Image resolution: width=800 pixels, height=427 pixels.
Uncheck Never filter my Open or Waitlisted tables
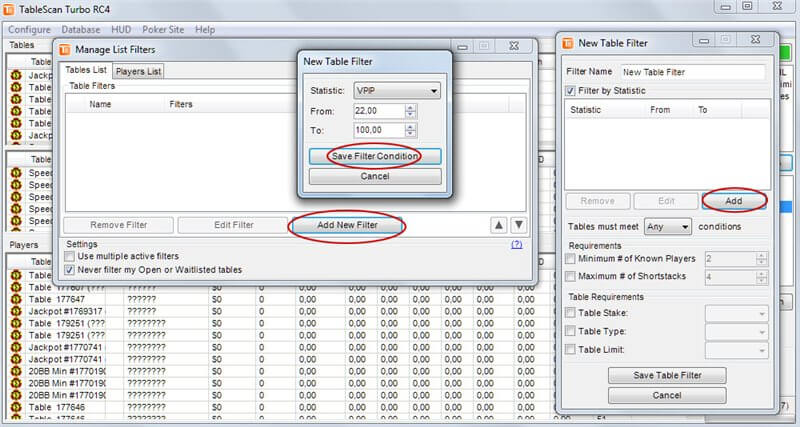pyautogui.click(x=69, y=270)
